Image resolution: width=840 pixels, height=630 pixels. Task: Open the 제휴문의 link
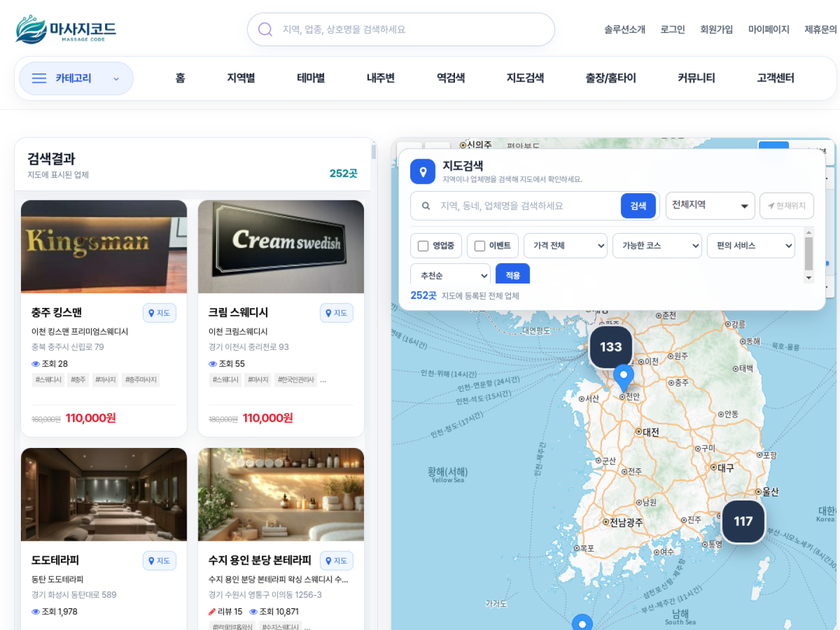[821, 29]
